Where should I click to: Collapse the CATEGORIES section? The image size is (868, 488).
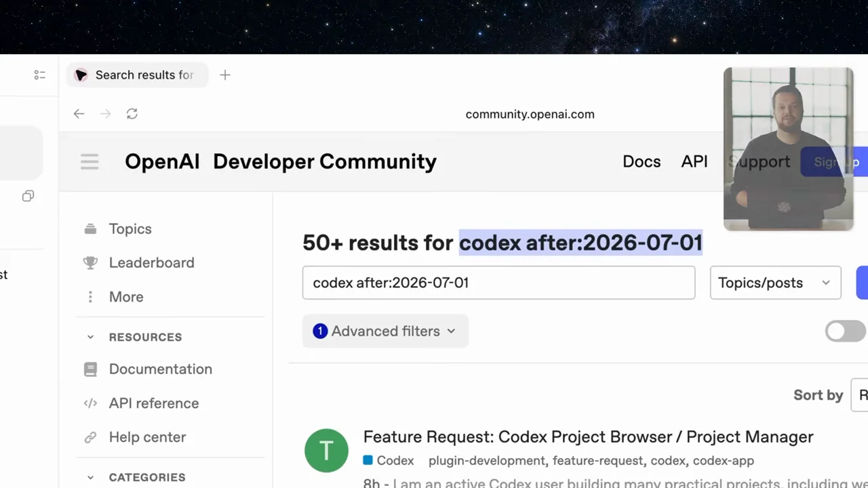point(90,477)
